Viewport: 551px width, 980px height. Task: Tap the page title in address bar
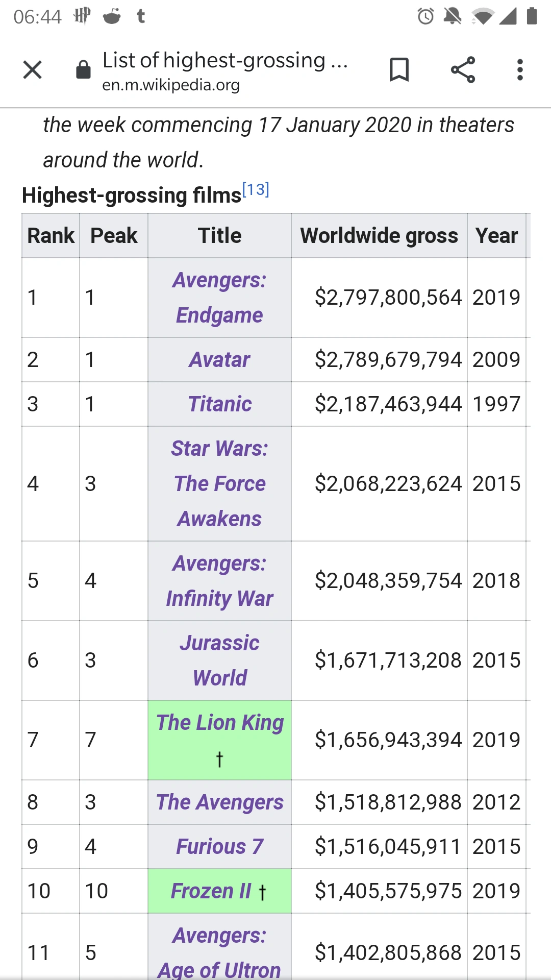224,61
